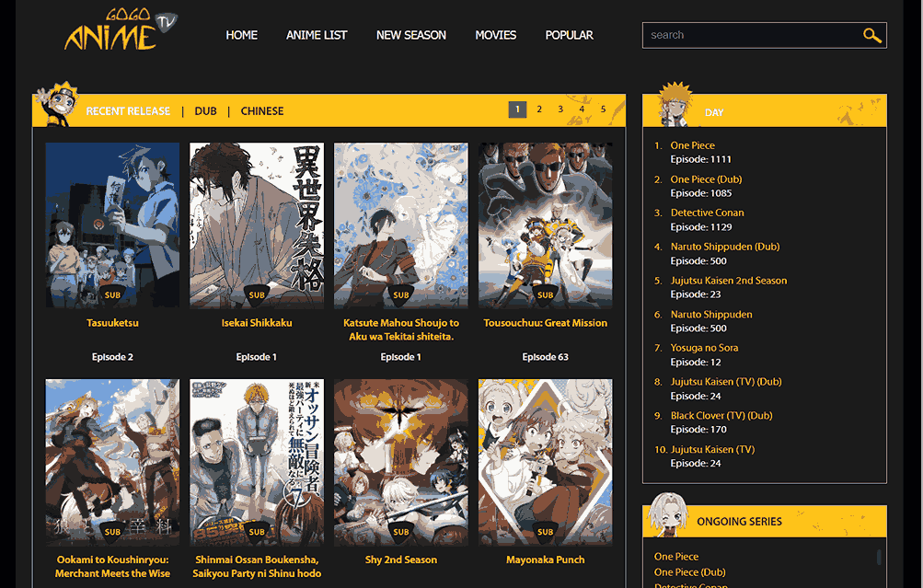
Task: Go to page 2 of recent releases
Action: (539, 110)
